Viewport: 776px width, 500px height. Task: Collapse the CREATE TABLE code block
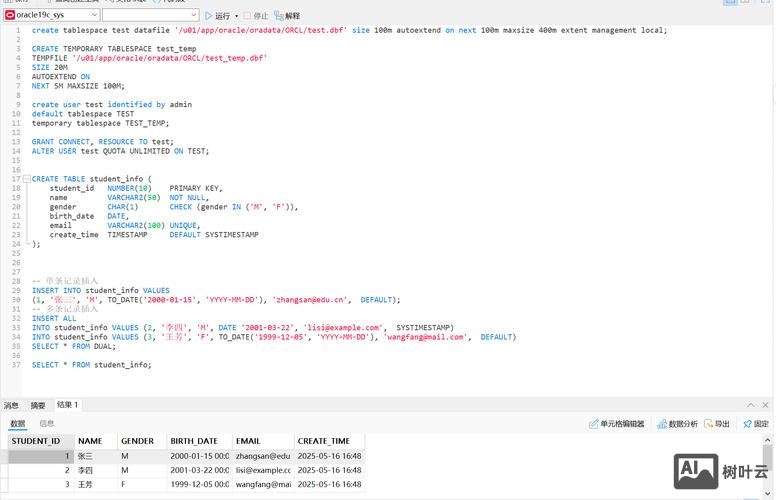27,179
